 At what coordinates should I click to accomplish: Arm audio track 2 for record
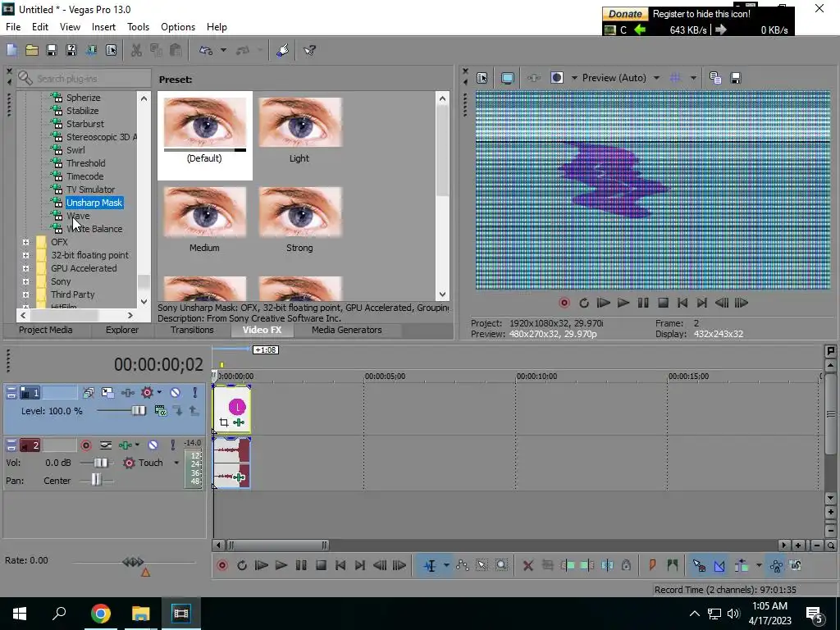coord(85,445)
